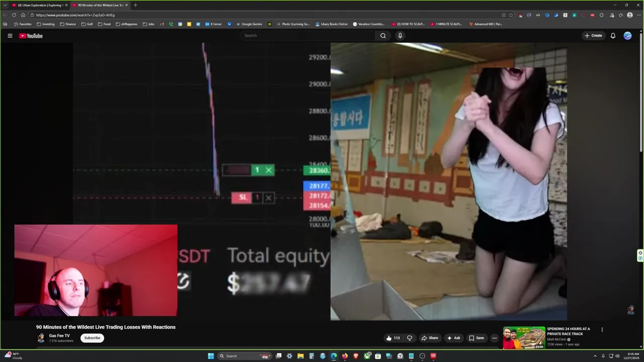Open the Windows Start menu
This screenshot has width=644, height=362.
[211, 356]
